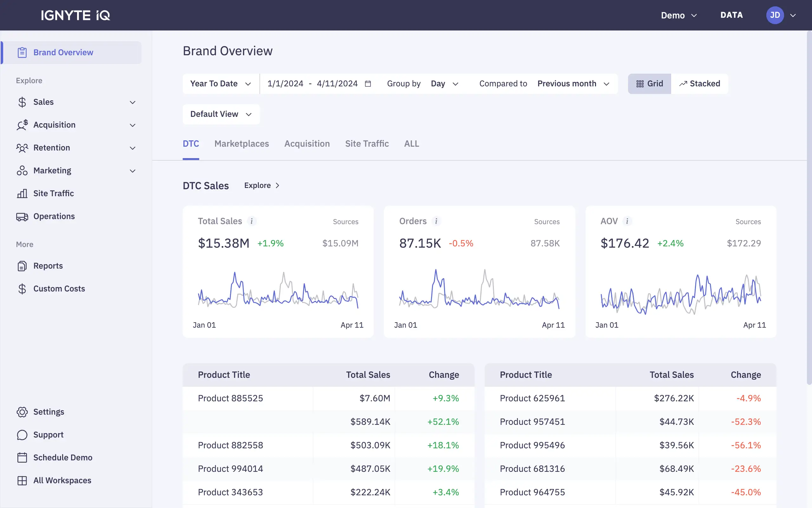Click the Site Traffic bar chart icon

[22, 194]
